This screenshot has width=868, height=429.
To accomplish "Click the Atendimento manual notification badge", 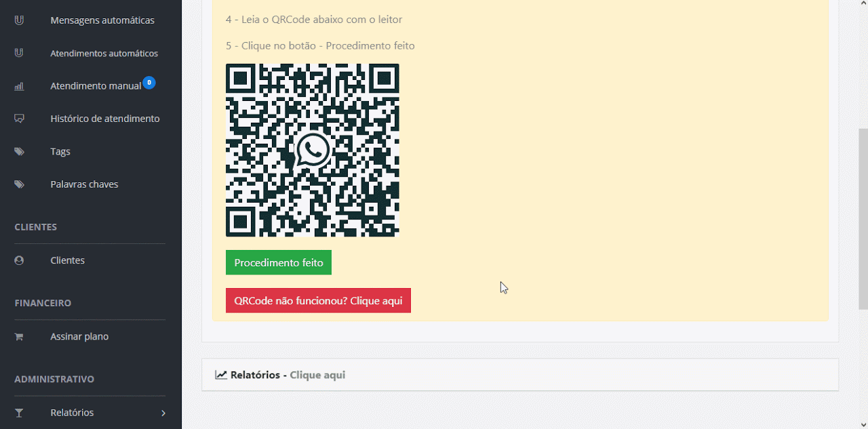I will pyautogui.click(x=149, y=83).
